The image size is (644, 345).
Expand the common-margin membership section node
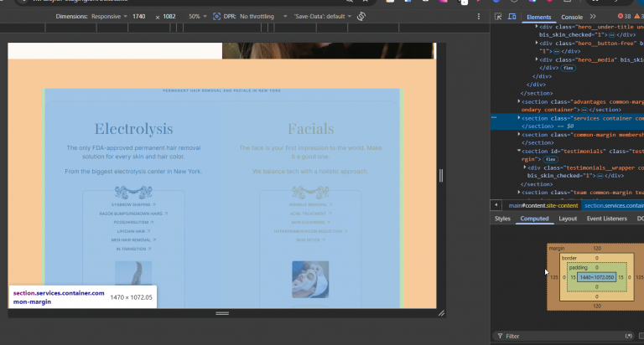tap(519, 135)
